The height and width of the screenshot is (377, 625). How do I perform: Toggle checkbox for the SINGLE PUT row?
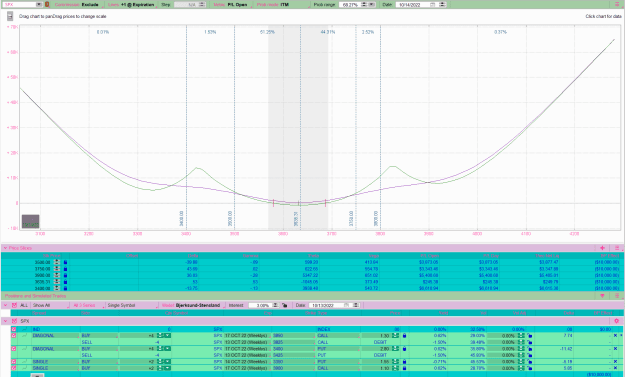(x=14, y=362)
